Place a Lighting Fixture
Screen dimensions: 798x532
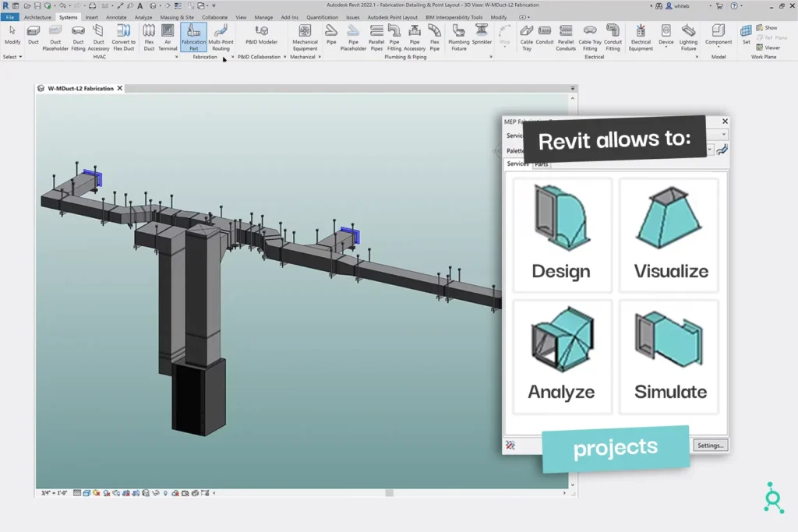pos(688,37)
